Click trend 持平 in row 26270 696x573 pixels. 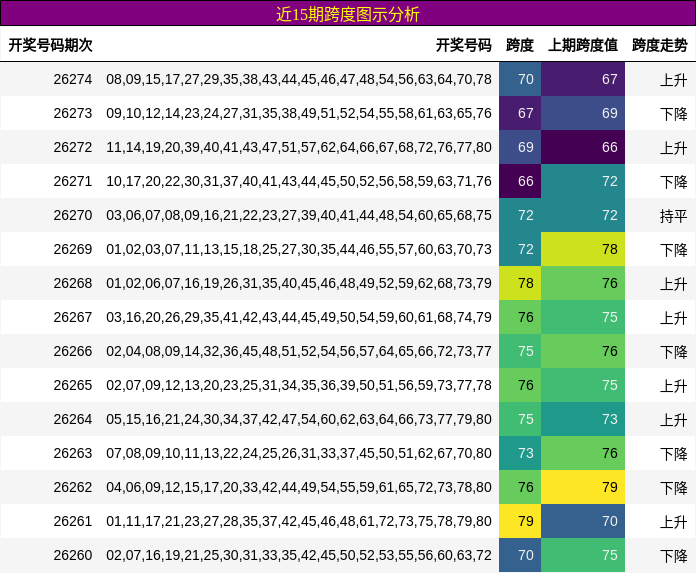(x=674, y=216)
